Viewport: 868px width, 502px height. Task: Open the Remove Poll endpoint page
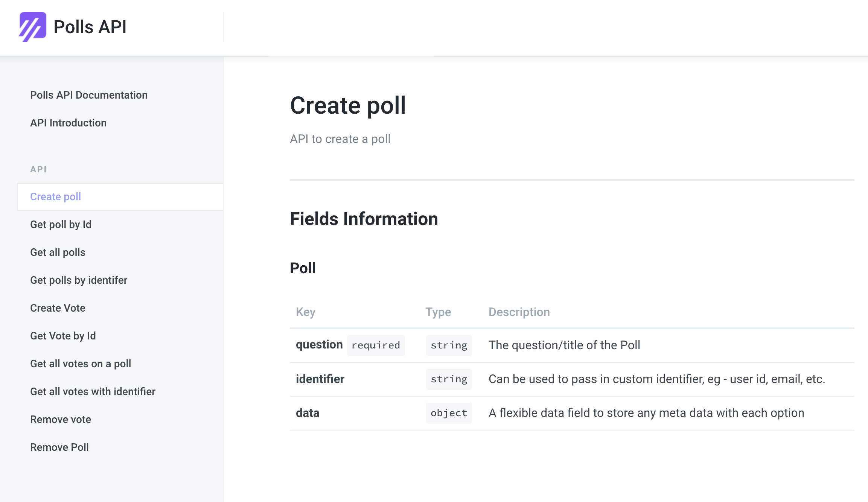tap(59, 447)
